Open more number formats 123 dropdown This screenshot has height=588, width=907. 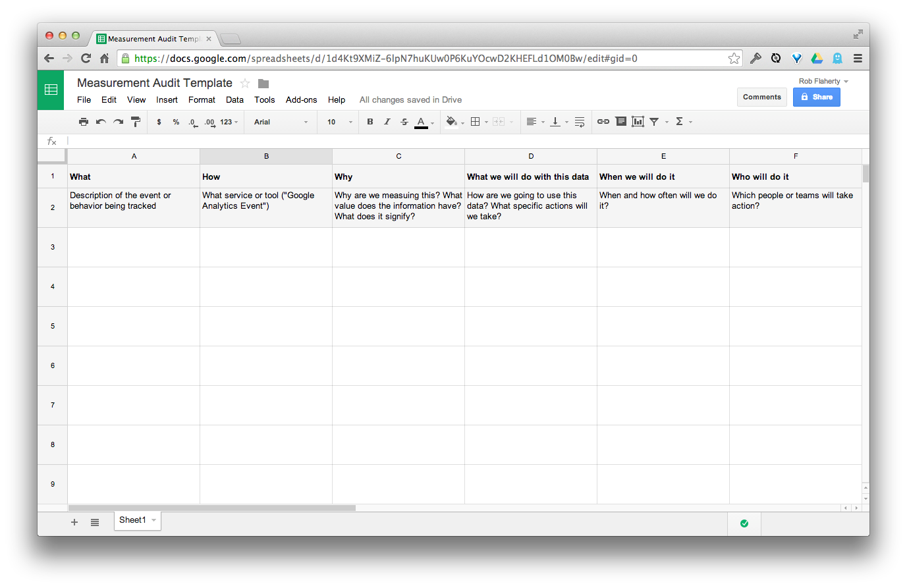tap(229, 122)
